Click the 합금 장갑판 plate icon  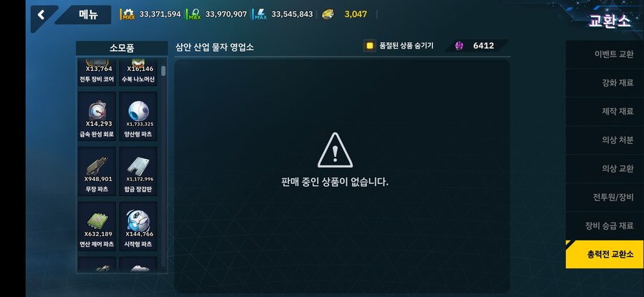[x=139, y=166]
